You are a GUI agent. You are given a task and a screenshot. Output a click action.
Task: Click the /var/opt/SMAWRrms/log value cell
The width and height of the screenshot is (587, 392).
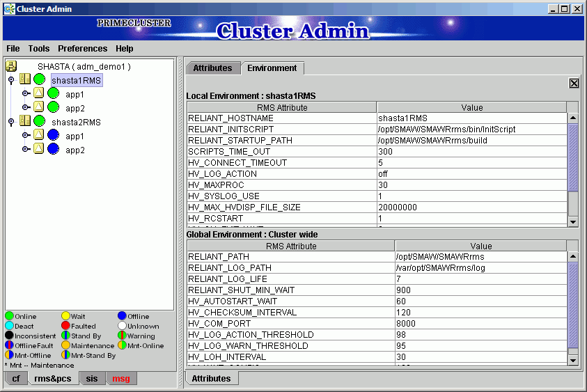click(481, 268)
